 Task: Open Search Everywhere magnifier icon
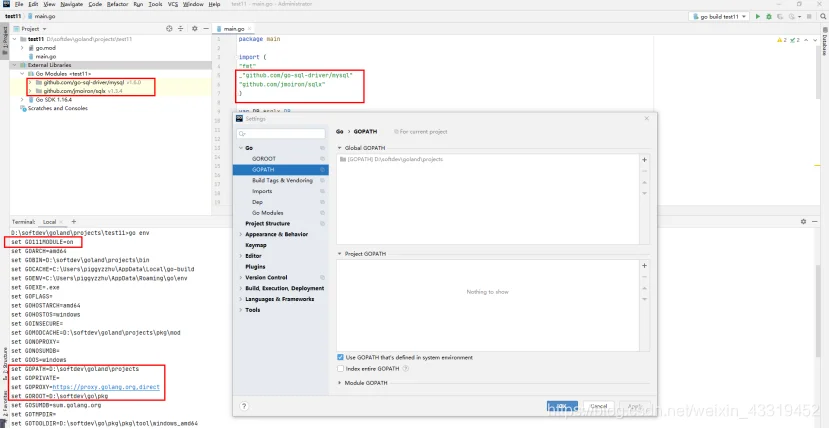[x=823, y=16]
